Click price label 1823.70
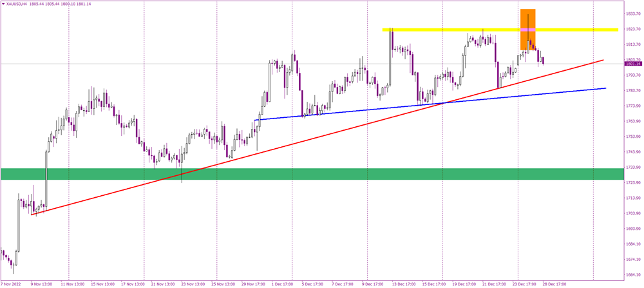This screenshot has height=288, width=644. [632, 29]
